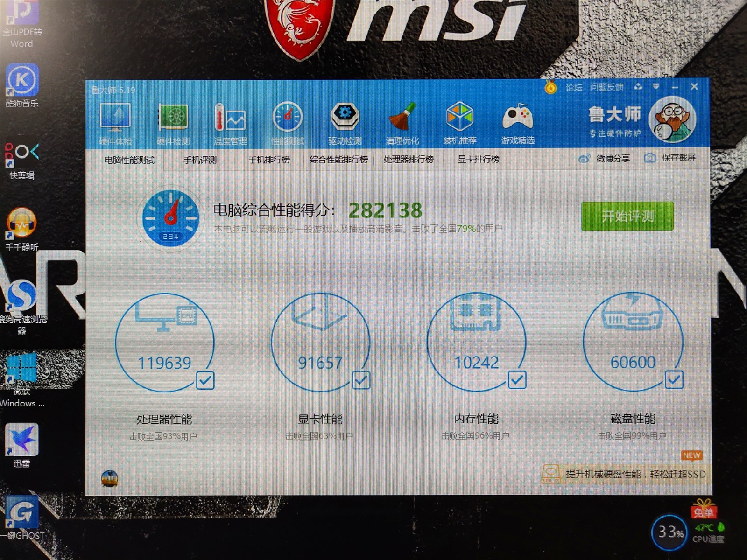This screenshot has height=560, width=747.
Task: Click the 47℃ CPU温度 widget
Action: 708,533
